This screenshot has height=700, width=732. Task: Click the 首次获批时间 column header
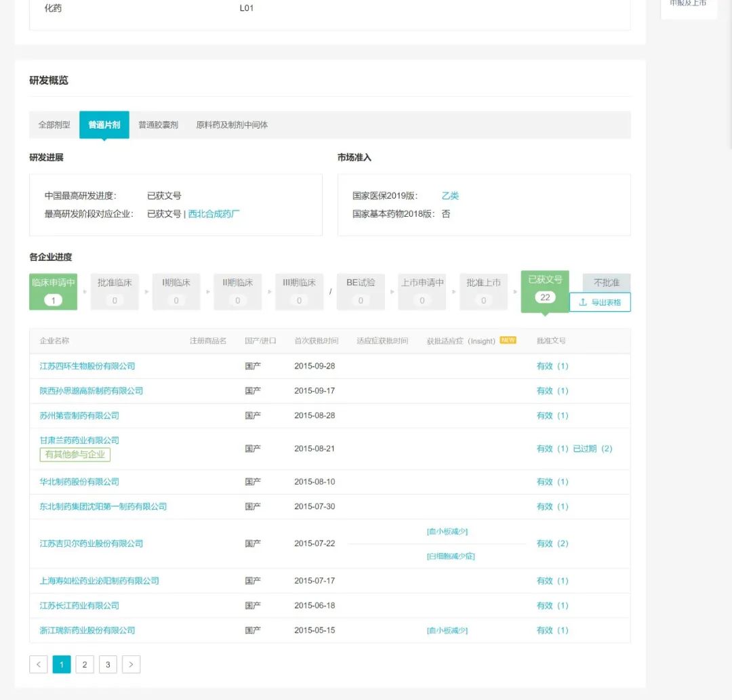pyautogui.click(x=317, y=341)
